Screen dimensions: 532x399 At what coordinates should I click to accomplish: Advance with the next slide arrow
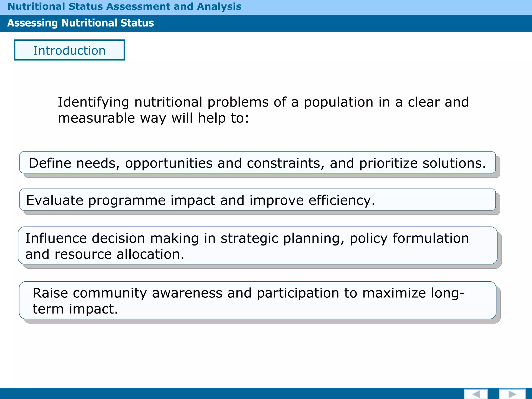pos(512,394)
